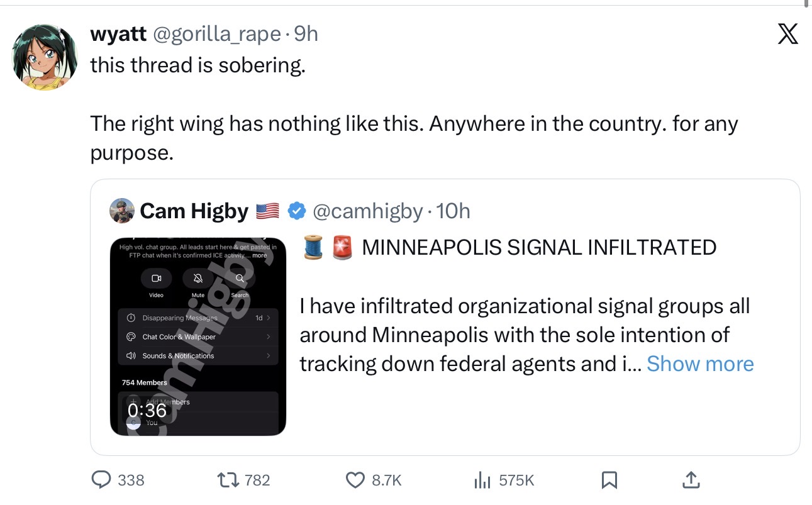The image size is (812, 505).
Task: Click the reply comment icon
Action: click(x=102, y=480)
